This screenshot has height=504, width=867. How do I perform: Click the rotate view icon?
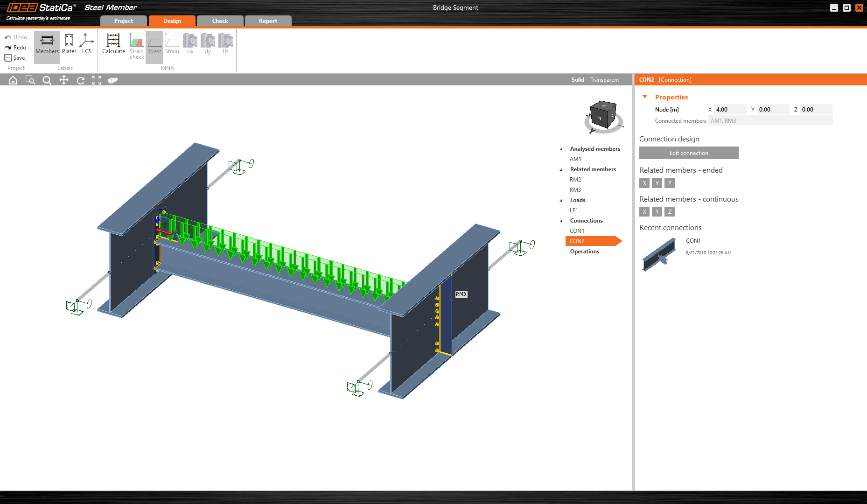tap(81, 80)
